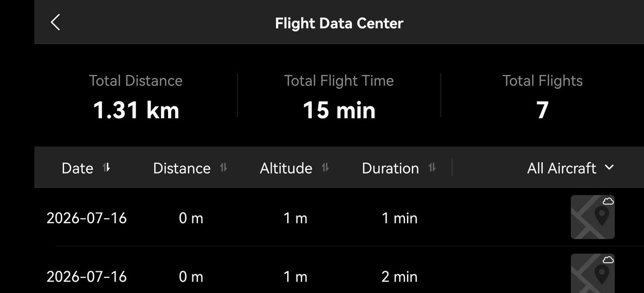Image resolution: width=644 pixels, height=293 pixels.
Task: Sort flights by Duration arrows icon
Action: 432,168
